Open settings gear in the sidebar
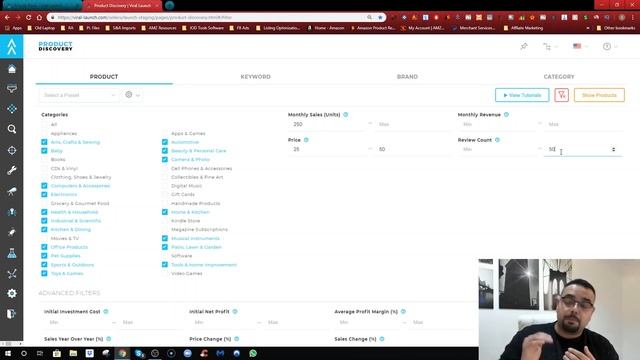Image resolution: width=640 pixels, height=360 pixels. point(12,293)
